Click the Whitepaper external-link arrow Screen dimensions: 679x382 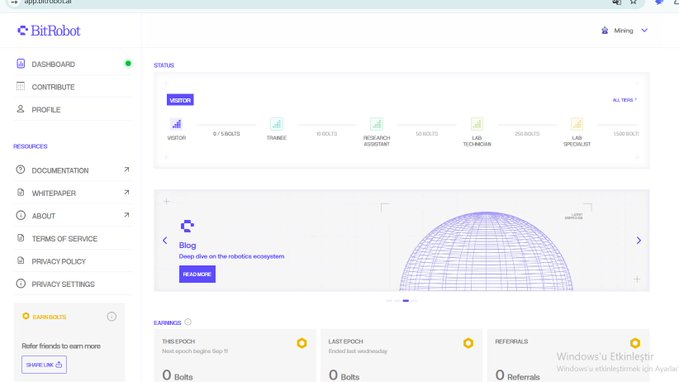pos(126,192)
